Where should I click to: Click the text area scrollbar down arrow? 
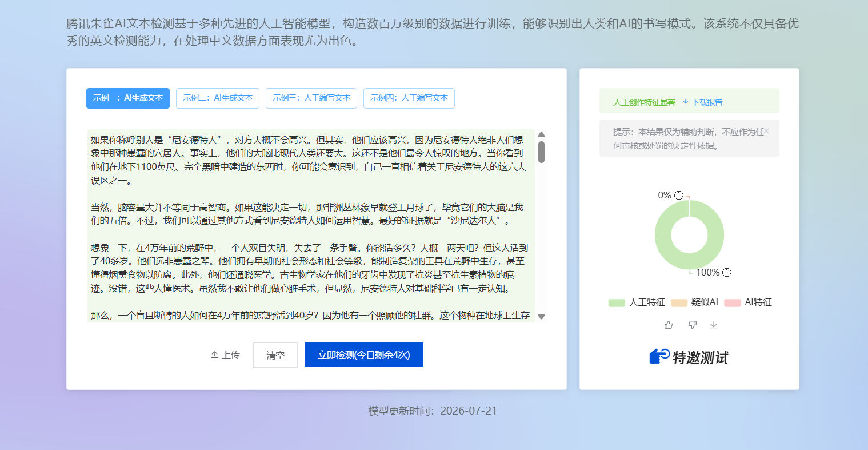(x=541, y=316)
